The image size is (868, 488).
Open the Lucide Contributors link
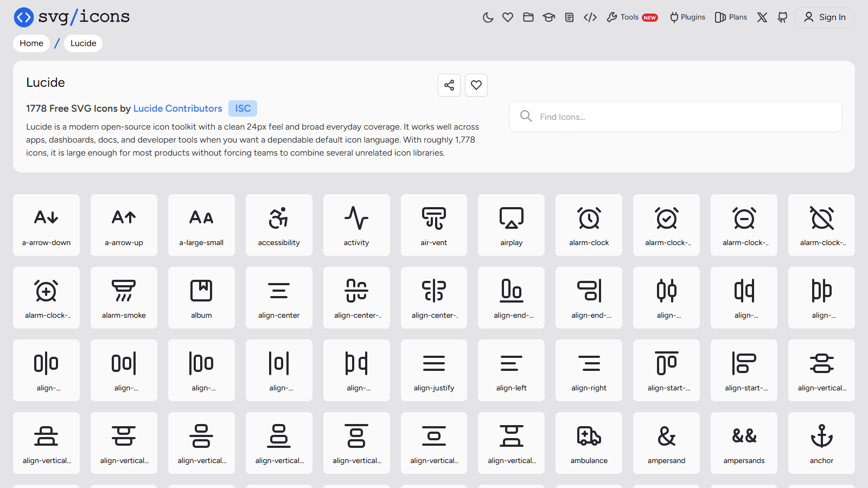coord(178,108)
